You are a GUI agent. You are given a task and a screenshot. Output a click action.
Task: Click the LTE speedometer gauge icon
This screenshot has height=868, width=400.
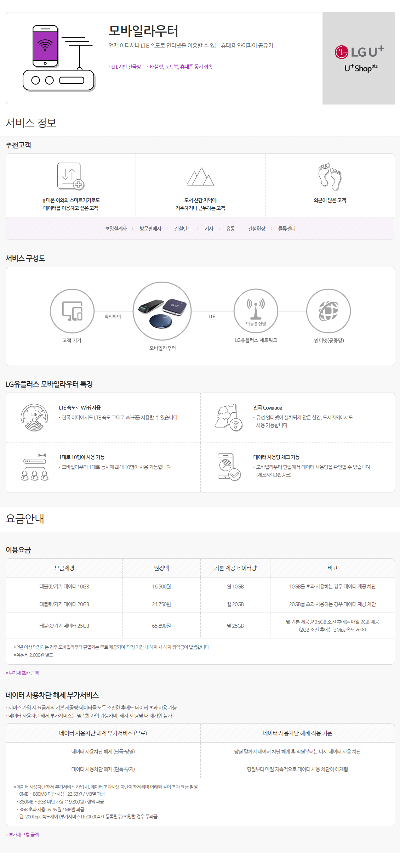point(34,417)
